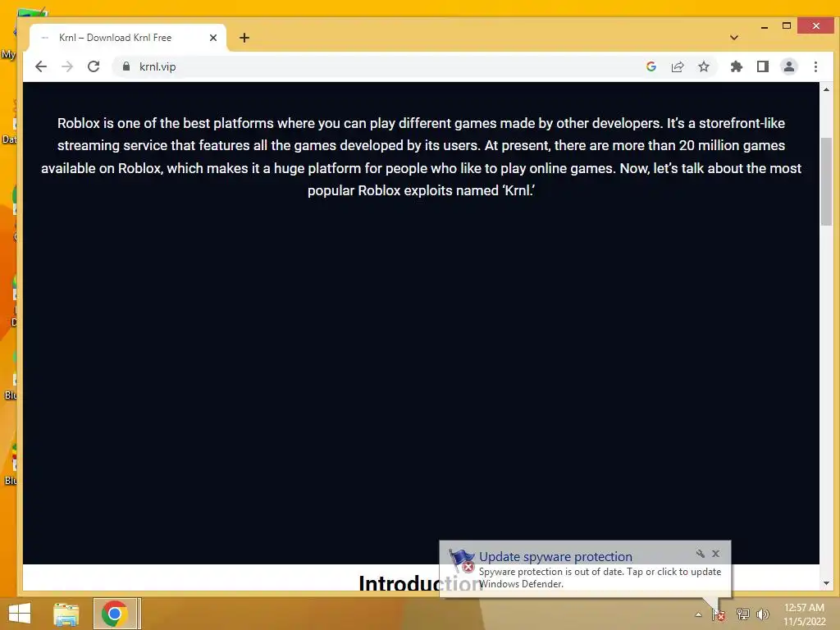The image size is (840, 630).
Task: Reload the krnl.vip page
Action: point(94,66)
